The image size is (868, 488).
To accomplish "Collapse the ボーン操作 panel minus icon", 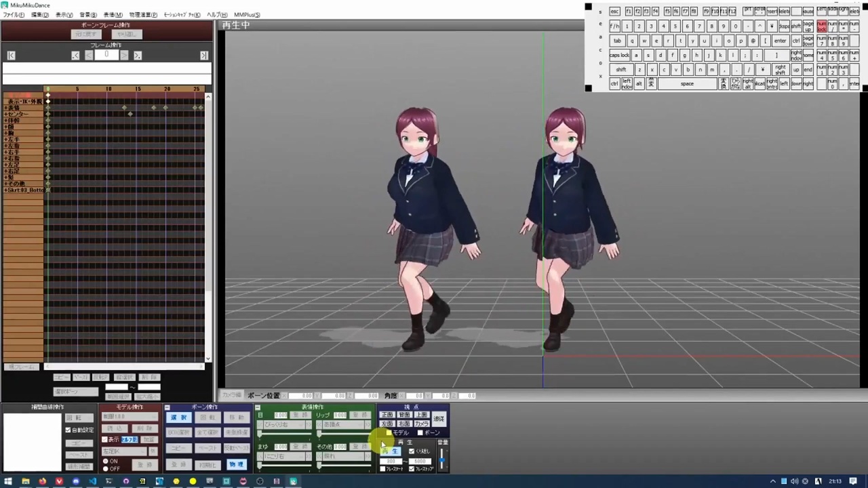I will pyautogui.click(x=167, y=407).
